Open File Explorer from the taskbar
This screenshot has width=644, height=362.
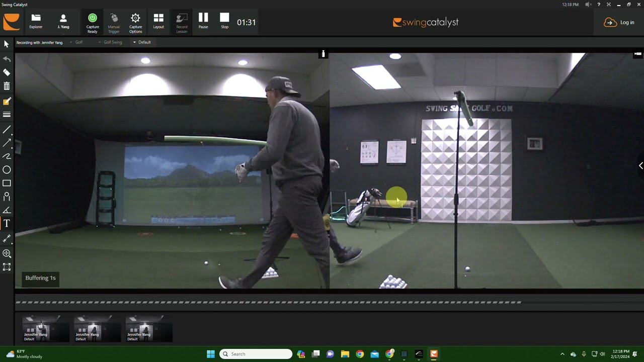(345, 354)
